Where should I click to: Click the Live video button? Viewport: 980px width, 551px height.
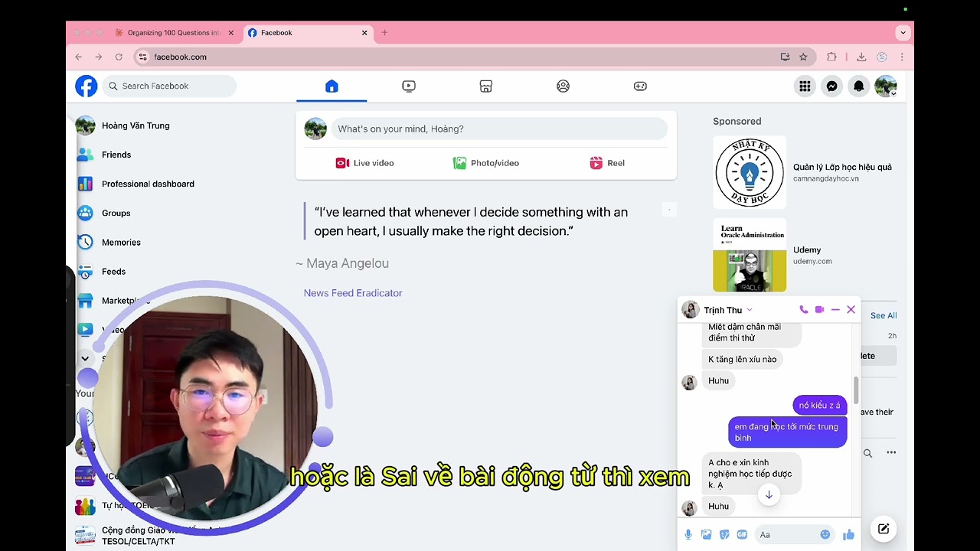364,163
